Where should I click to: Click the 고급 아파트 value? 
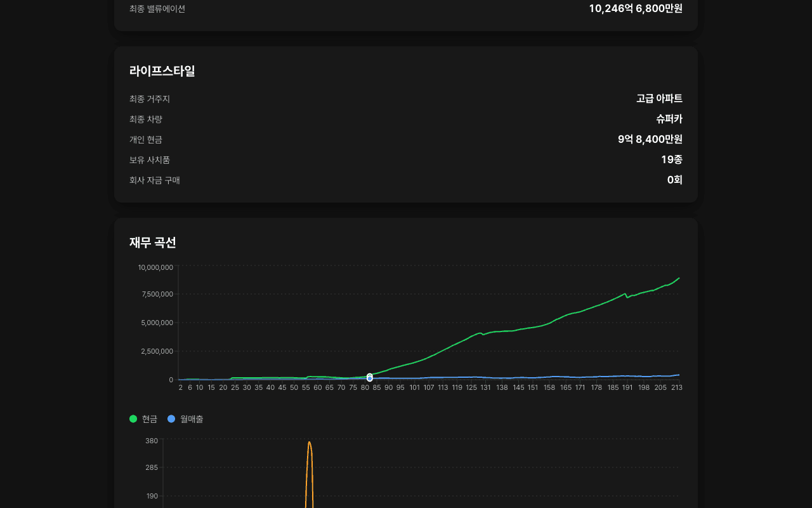point(659,99)
